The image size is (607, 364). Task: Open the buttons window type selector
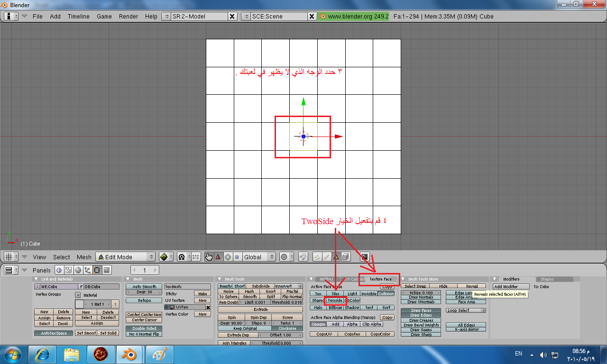[11, 270]
